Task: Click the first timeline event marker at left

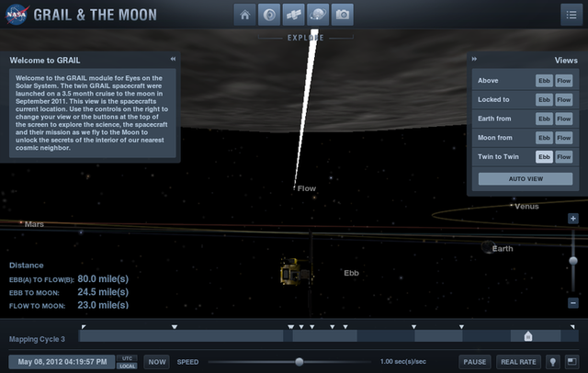Action: (x=84, y=327)
